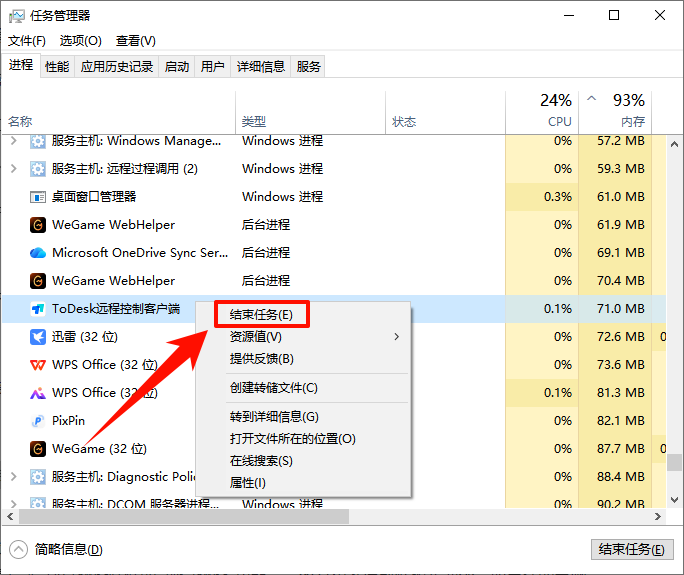The width and height of the screenshot is (684, 575).
Task: Select the PixPin process row name
Action: click(x=68, y=421)
